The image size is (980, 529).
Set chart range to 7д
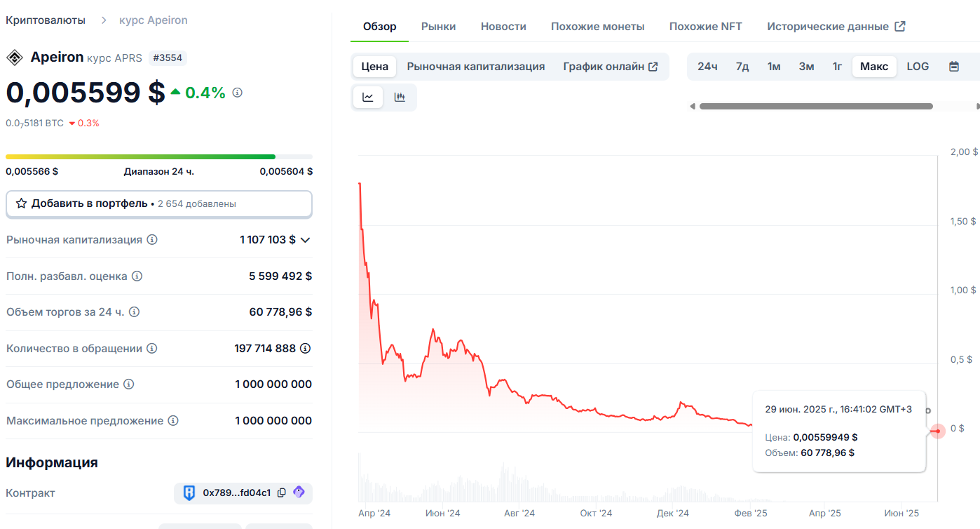click(742, 67)
